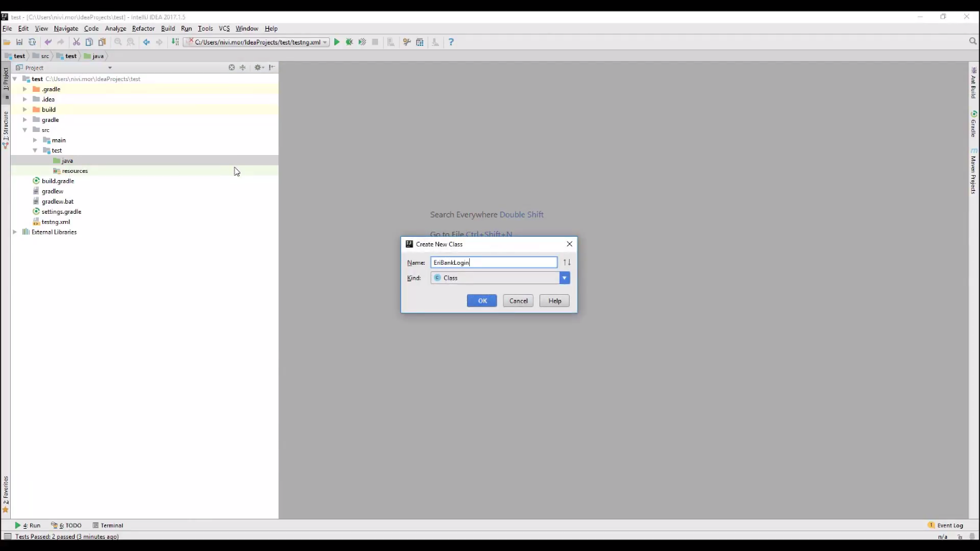Screen dimensions: 980x551
Task: Collapse the root test project node
Action: point(14,79)
